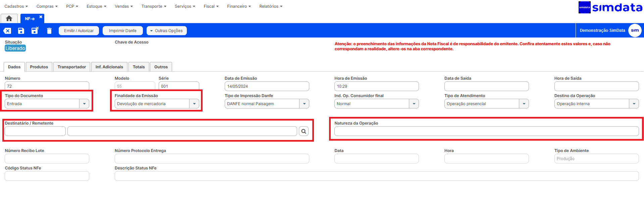
Task: Click the Hora de Emissão field
Action: [x=377, y=86]
